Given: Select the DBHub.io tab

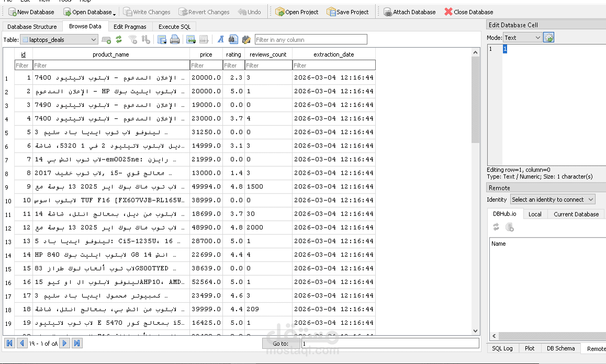Looking at the screenshot, I should pos(505,214).
